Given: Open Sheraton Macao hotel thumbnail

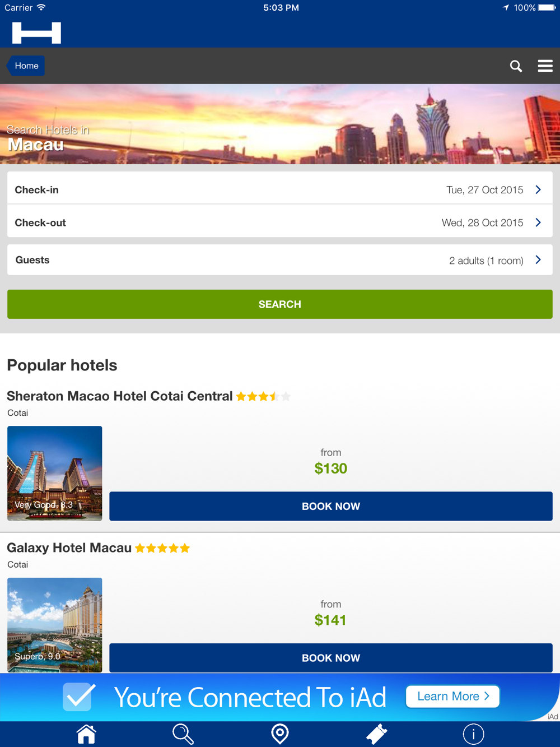Looking at the screenshot, I should point(55,474).
